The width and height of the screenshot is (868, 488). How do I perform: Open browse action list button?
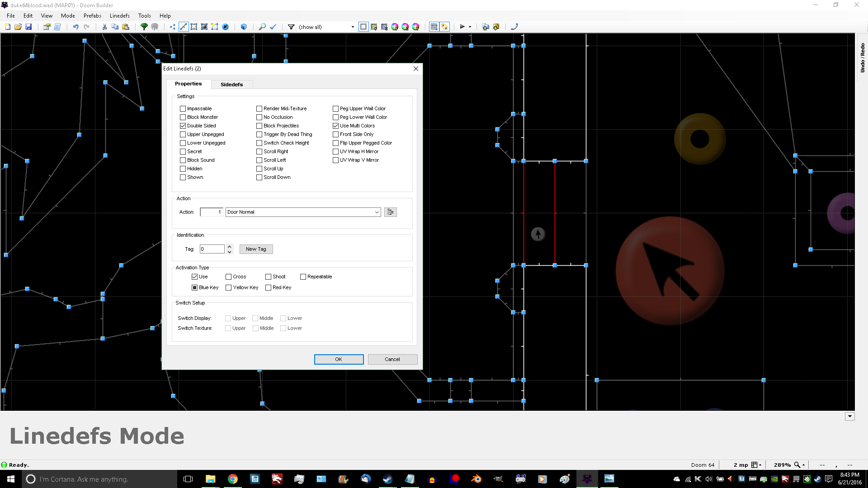pos(390,212)
